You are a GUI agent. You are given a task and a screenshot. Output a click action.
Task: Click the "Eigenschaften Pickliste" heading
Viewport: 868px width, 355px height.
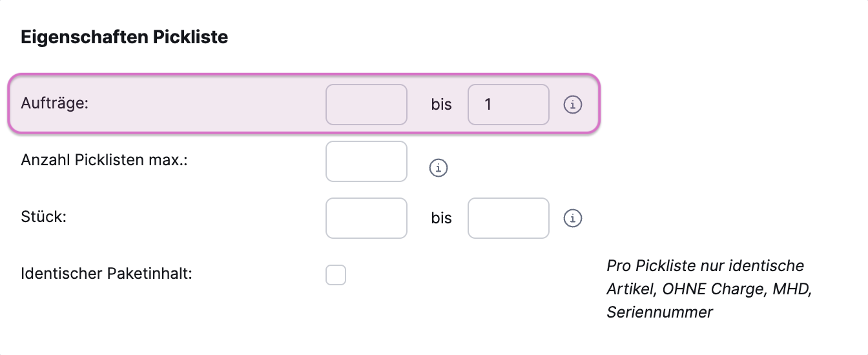tap(124, 37)
